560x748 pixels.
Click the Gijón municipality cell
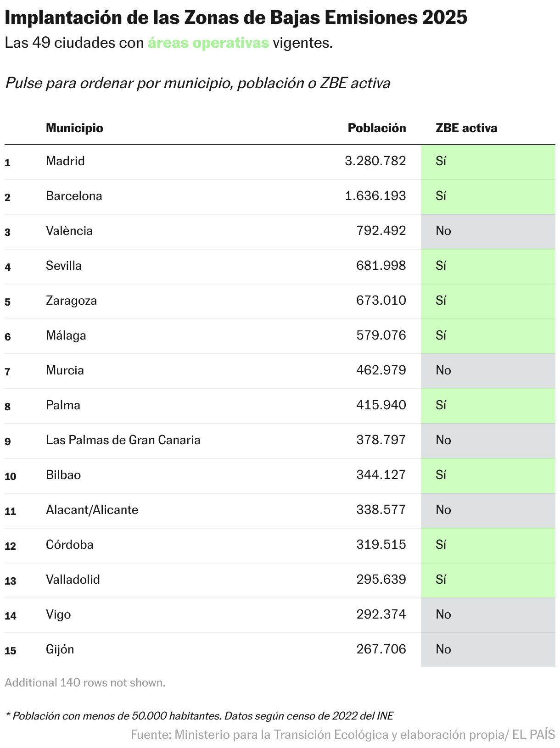(x=60, y=649)
